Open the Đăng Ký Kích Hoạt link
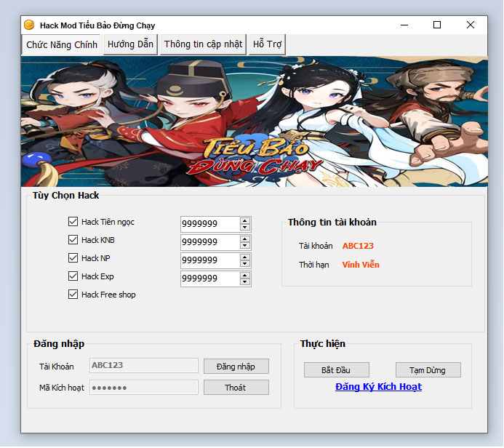The image size is (504, 448). tap(378, 387)
